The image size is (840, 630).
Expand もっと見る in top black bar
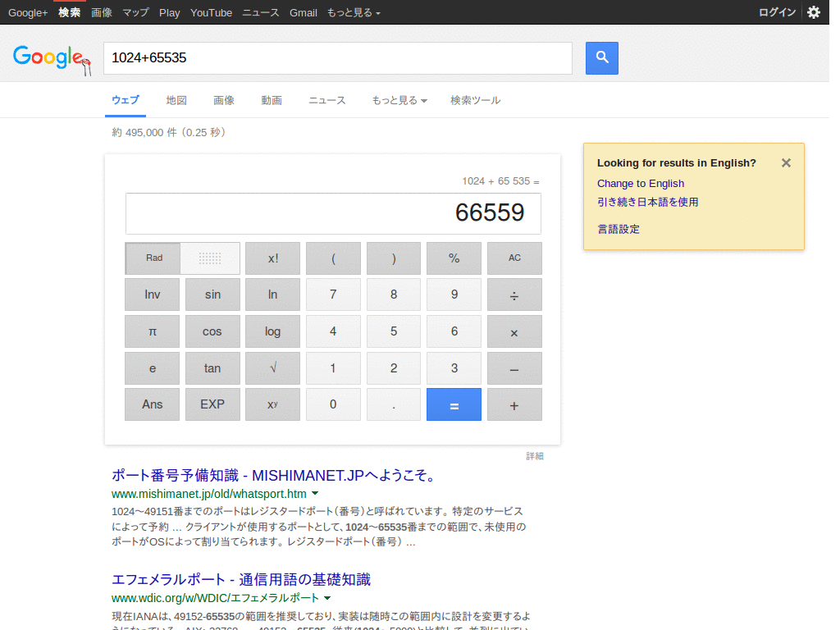(x=354, y=12)
